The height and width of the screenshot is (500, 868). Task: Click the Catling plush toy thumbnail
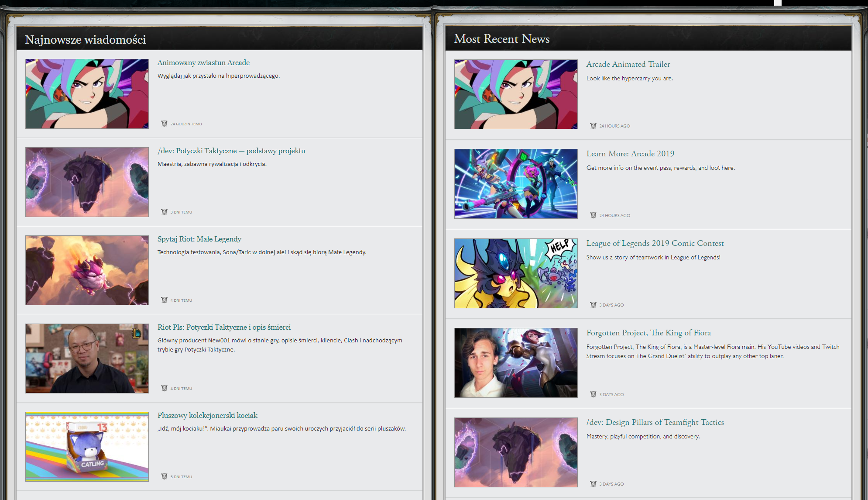87,447
